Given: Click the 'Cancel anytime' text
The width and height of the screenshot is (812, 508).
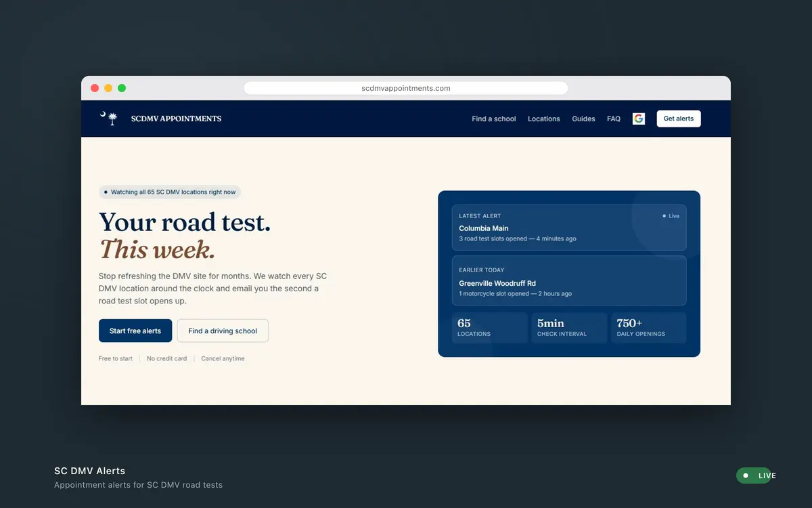Looking at the screenshot, I should [223, 358].
